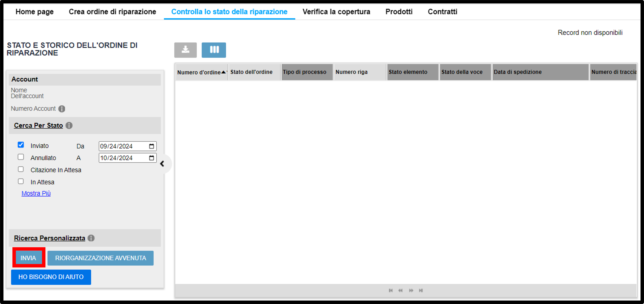
Task: Go to previous page pagination icon
Action: (400, 290)
